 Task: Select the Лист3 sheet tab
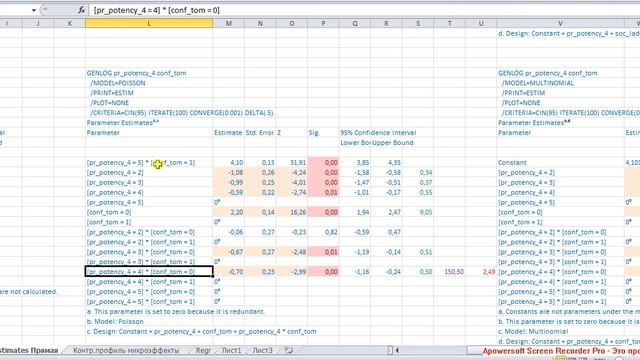click(262, 350)
